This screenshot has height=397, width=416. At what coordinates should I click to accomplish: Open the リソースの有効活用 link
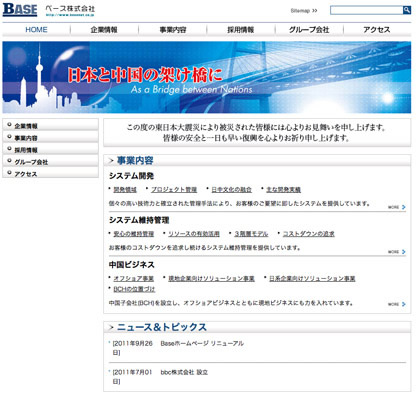click(194, 234)
